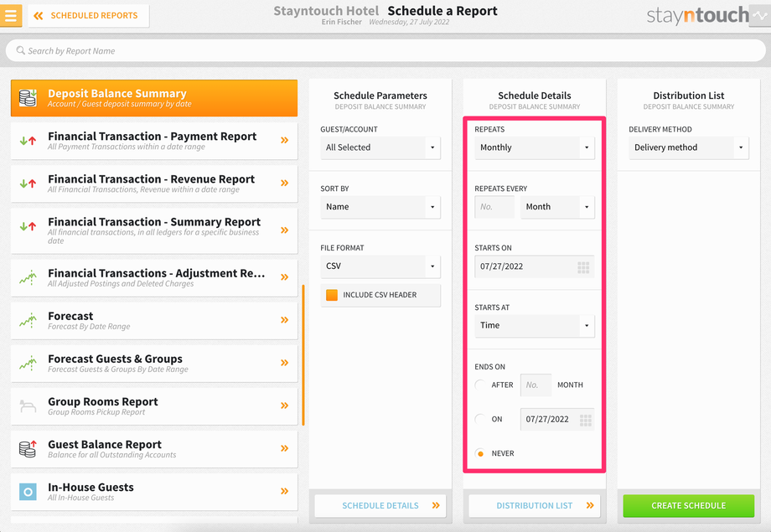
Task: Click the Payment Report arrows icon
Action: 28,141
